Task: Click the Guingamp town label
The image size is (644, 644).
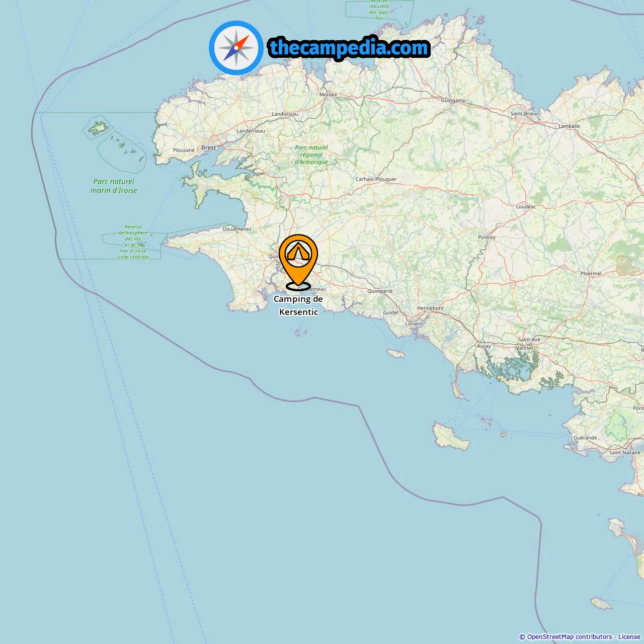Action: tap(453, 100)
